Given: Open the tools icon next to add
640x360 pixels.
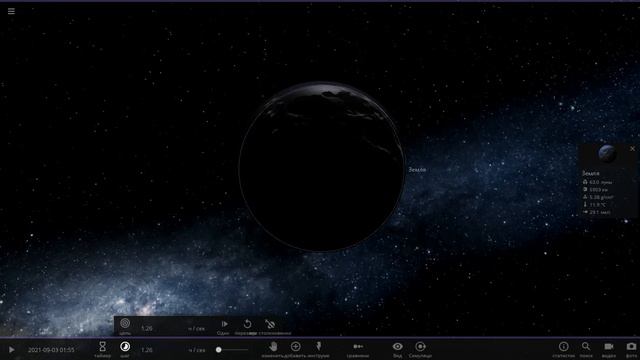Looking at the screenshot, I should pyautogui.click(x=319, y=347).
